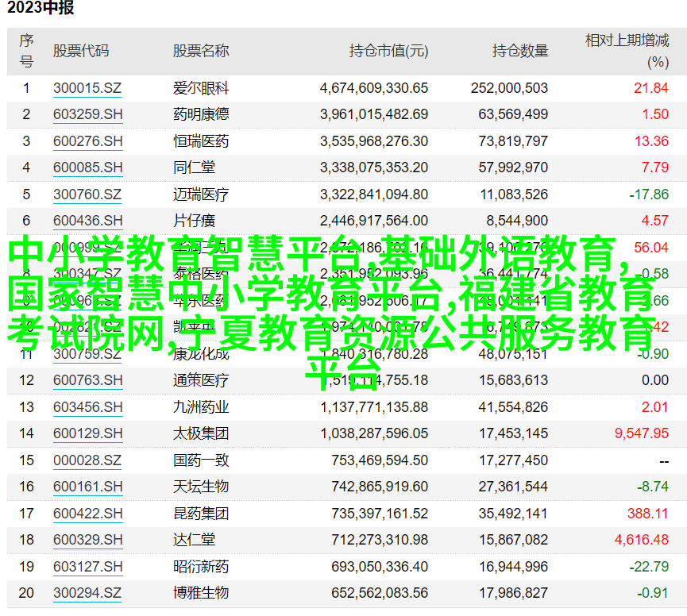Select the 持仓数量 column header

(x=520, y=51)
